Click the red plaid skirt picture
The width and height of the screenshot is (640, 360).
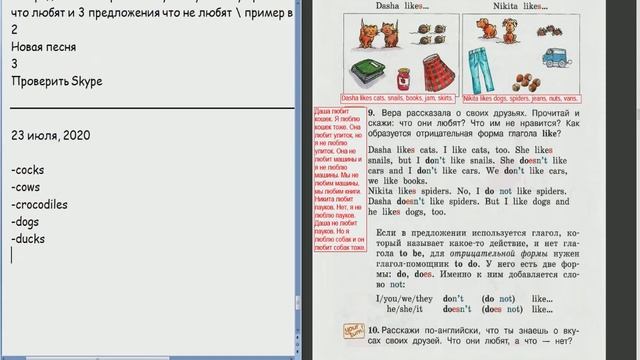pyautogui.click(x=439, y=73)
